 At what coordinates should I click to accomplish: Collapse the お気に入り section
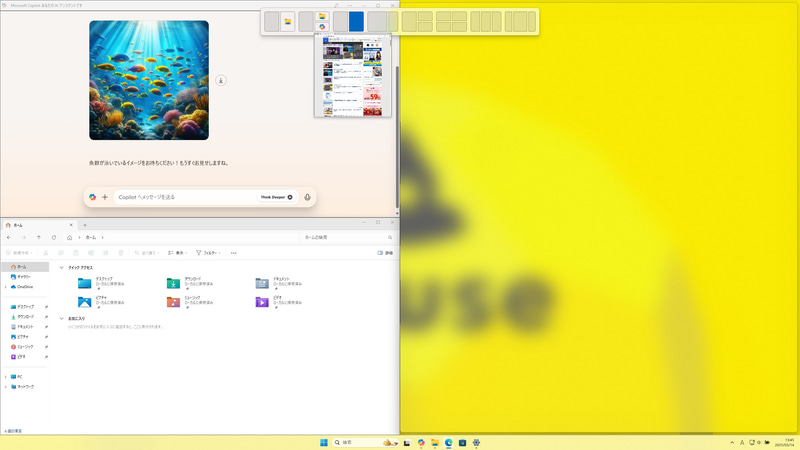61,318
